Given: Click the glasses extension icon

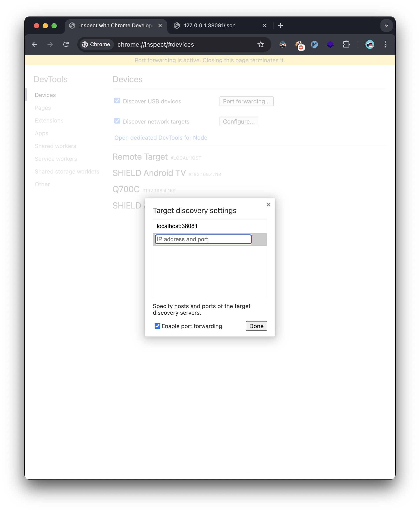Looking at the screenshot, I should click(x=283, y=44).
